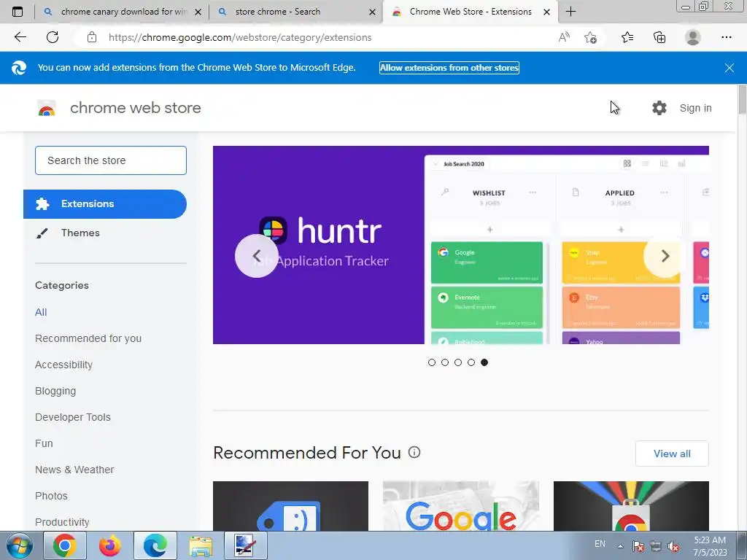Reload the page with refresh icon
Image resolution: width=747 pixels, height=560 pixels.
[53, 37]
